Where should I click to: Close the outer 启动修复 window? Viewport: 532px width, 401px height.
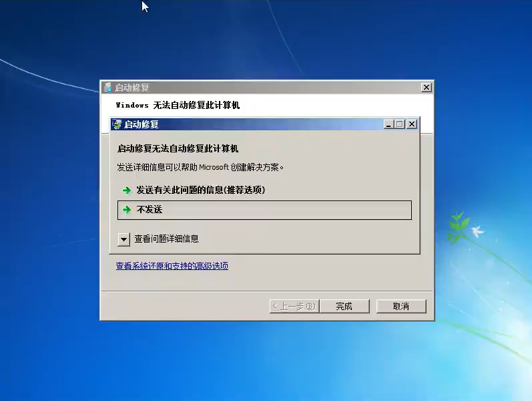[427, 88]
